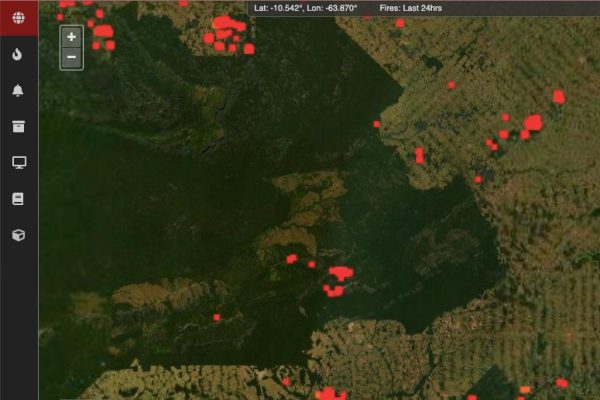Open the archive box sidebar icon
600x400 pixels.
(18, 126)
